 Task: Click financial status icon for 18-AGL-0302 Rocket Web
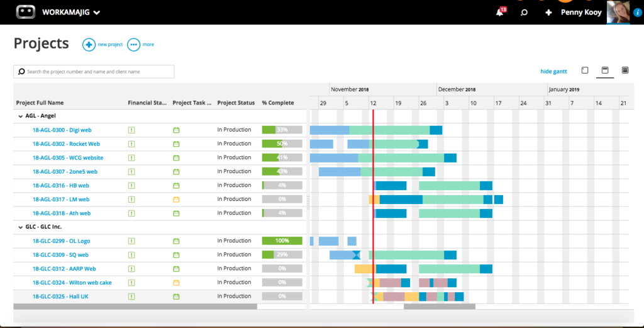(x=131, y=144)
